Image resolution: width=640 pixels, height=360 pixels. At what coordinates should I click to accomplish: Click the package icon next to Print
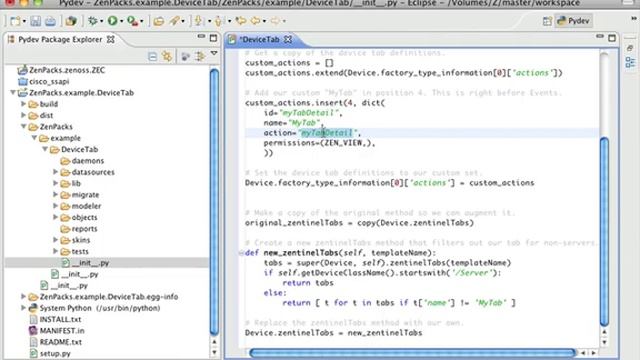71,21
